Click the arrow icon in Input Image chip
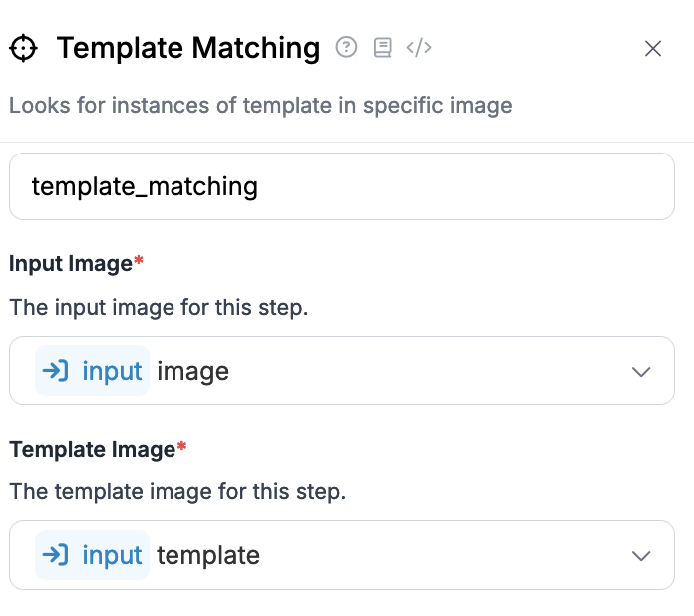This screenshot has height=616, width=694. click(55, 371)
